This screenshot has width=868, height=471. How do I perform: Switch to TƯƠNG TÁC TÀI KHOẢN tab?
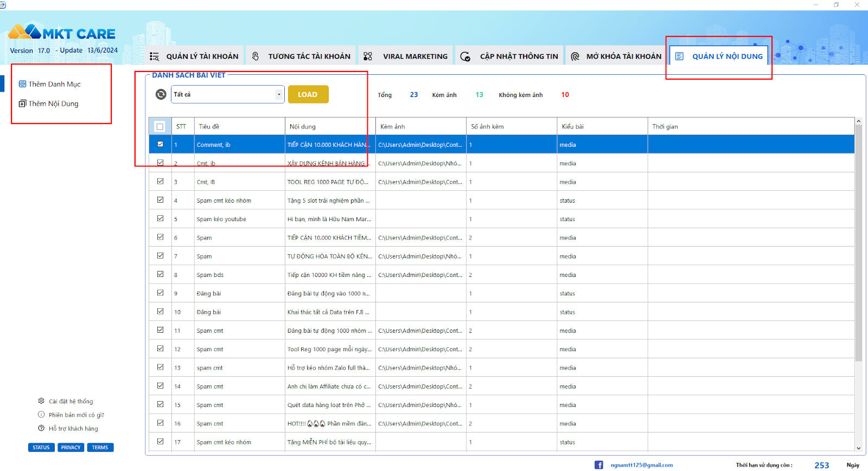(x=302, y=56)
